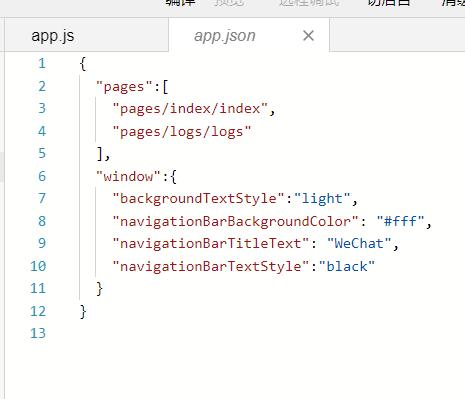Screen dimensions: 465x399
Task: Click line number 2 in gutter
Action: 42,86
